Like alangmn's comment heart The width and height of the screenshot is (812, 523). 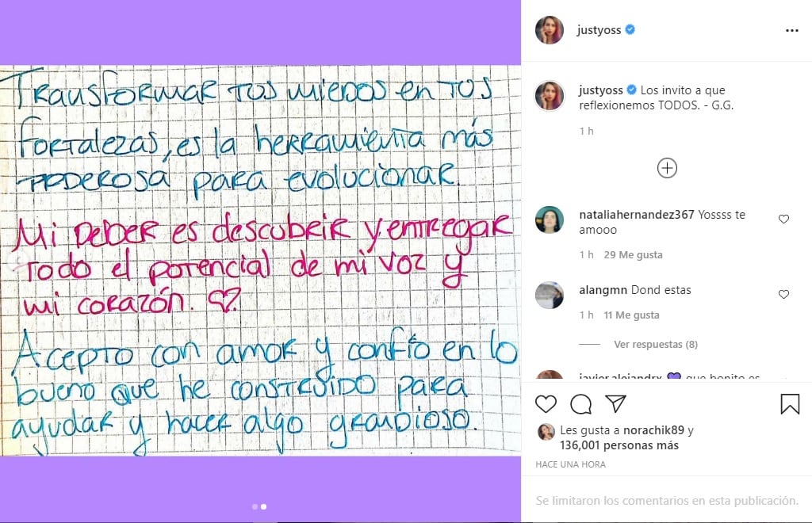(x=783, y=294)
